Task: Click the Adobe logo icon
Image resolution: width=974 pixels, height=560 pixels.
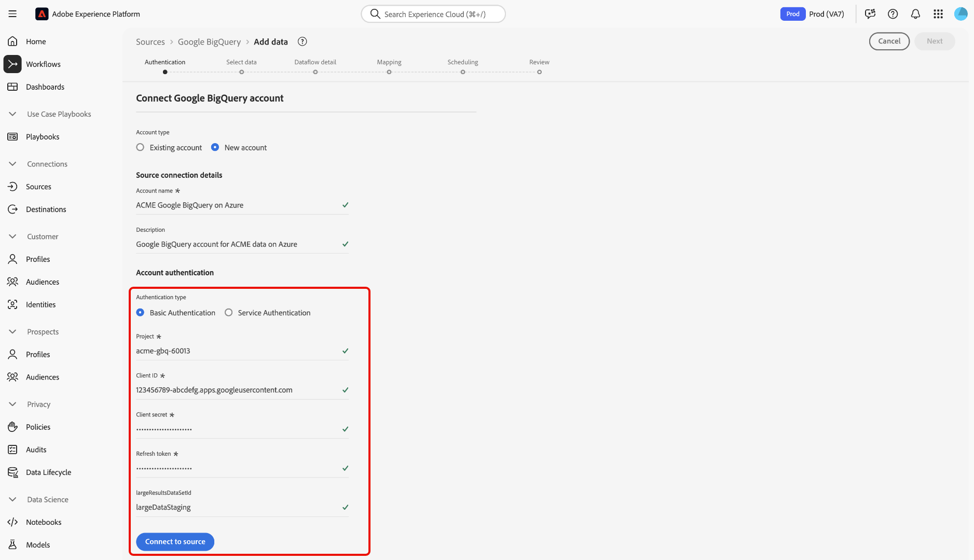Action: [x=42, y=14]
